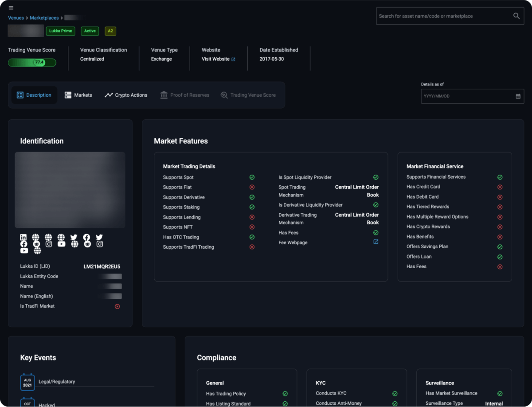Click the Twitter social icon
The height and width of the screenshot is (407, 532).
coord(74,237)
